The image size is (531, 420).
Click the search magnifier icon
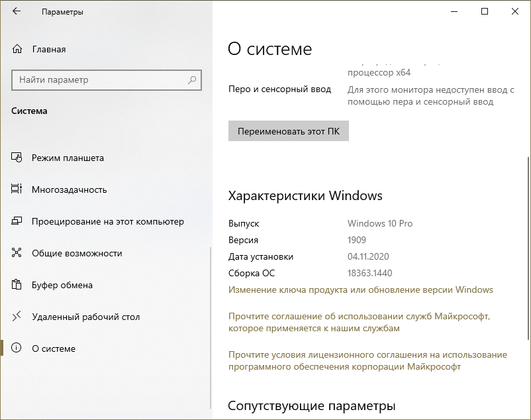click(x=192, y=80)
